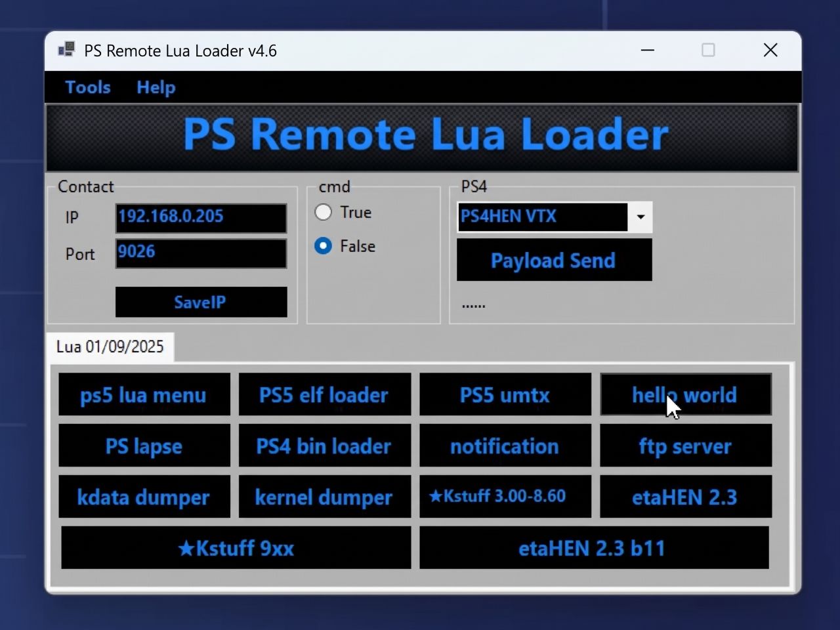Screen dimensions: 840x630
Task: Send the notification script
Action: pos(505,446)
